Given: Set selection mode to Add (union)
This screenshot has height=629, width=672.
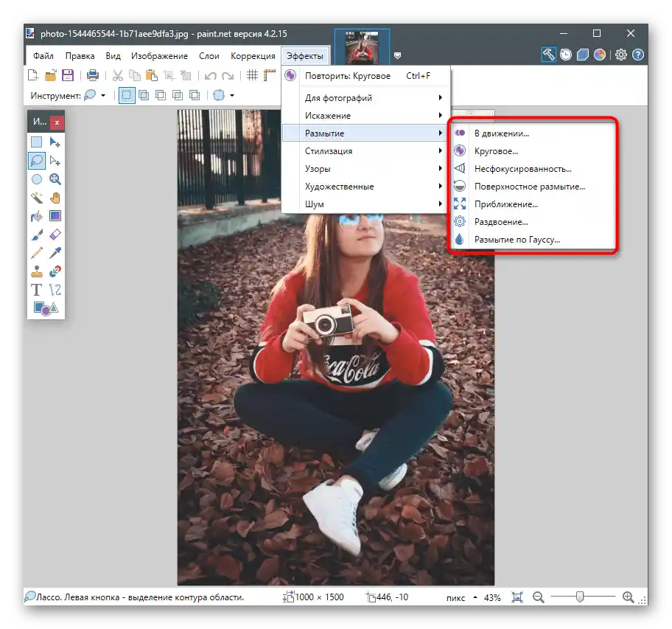Looking at the screenshot, I should tap(144, 95).
